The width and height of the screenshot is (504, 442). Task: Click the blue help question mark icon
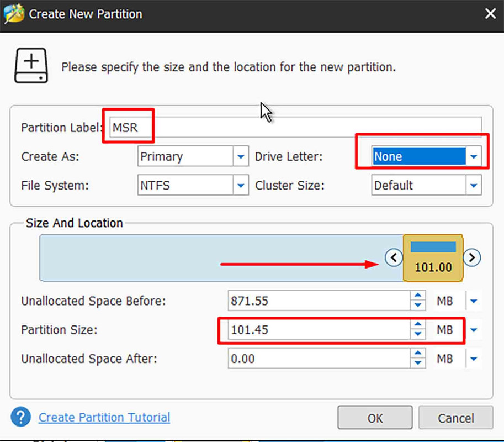(x=20, y=417)
